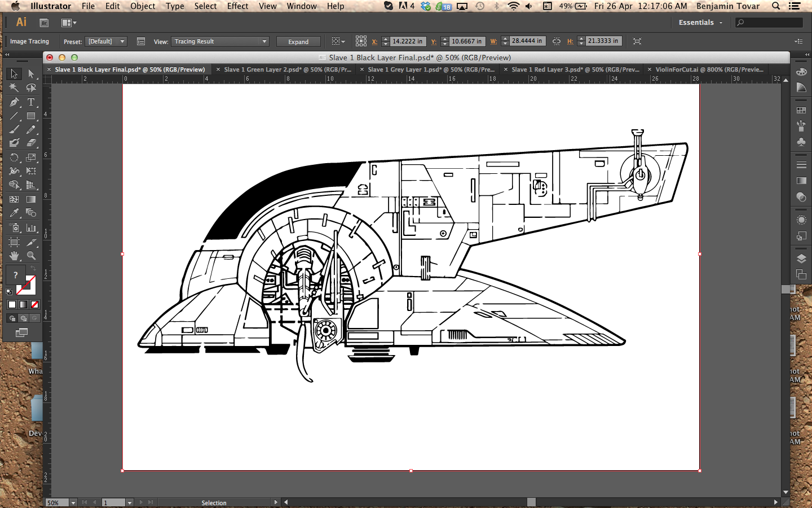812x508 pixels.
Task: Select the Artboard tool
Action: tap(14, 242)
